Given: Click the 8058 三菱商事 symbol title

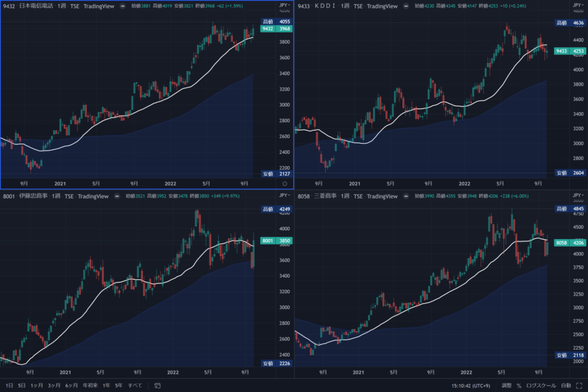Looking at the screenshot, I should coord(317,196).
